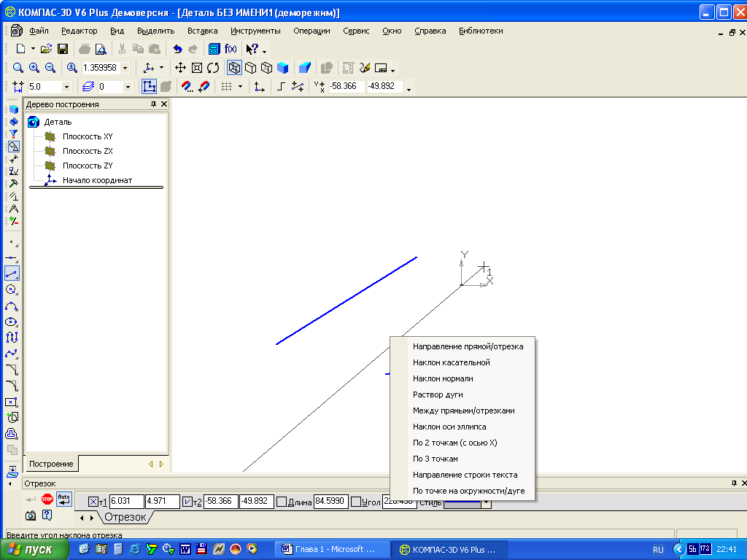
Task: Activate the context help pointer
Action: [x=252, y=49]
